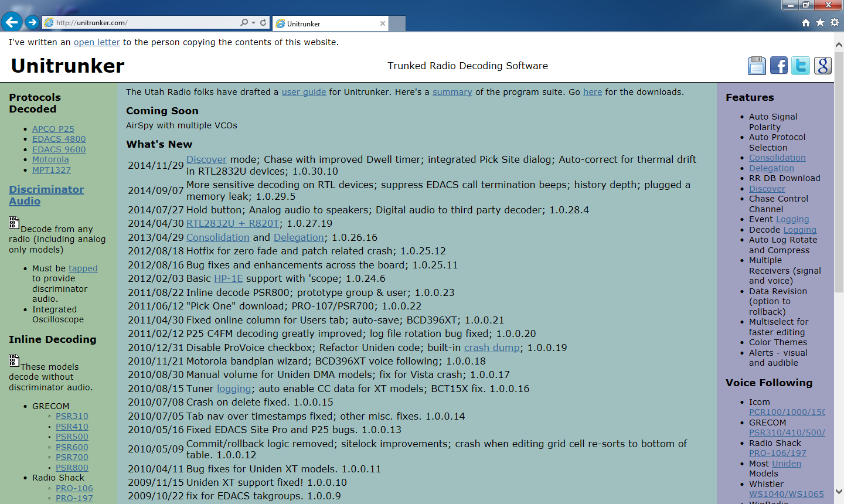
Task: Click the Twitter share icon
Action: click(801, 66)
